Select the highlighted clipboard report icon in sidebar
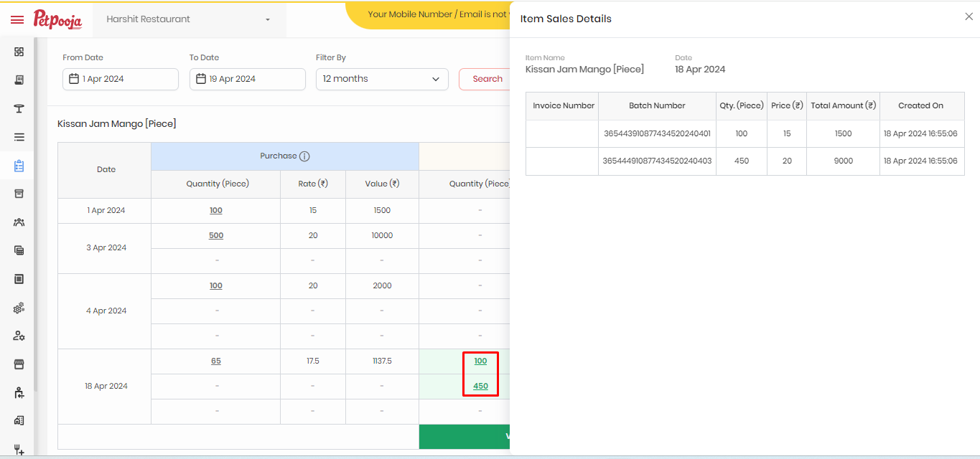This screenshot has width=980, height=459. [x=19, y=166]
